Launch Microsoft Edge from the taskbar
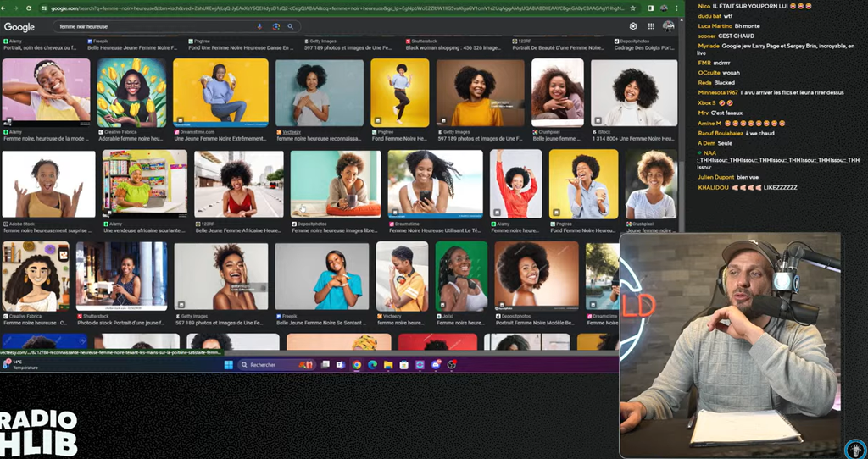 (371, 365)
